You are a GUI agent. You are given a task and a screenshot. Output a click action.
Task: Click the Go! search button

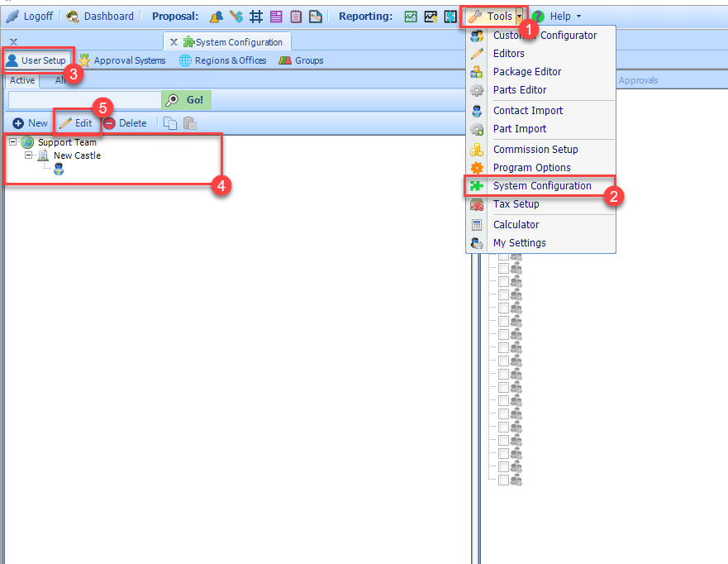[187, 100]
